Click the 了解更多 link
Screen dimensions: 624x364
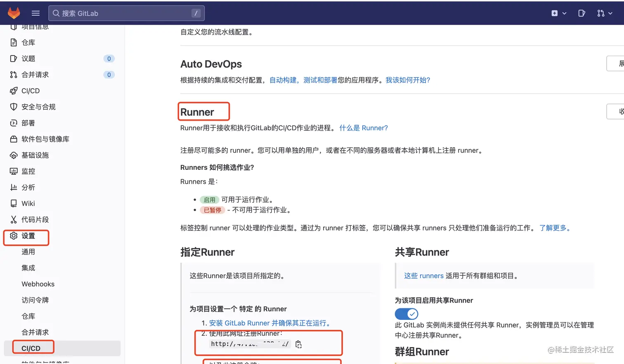(555, 228)
